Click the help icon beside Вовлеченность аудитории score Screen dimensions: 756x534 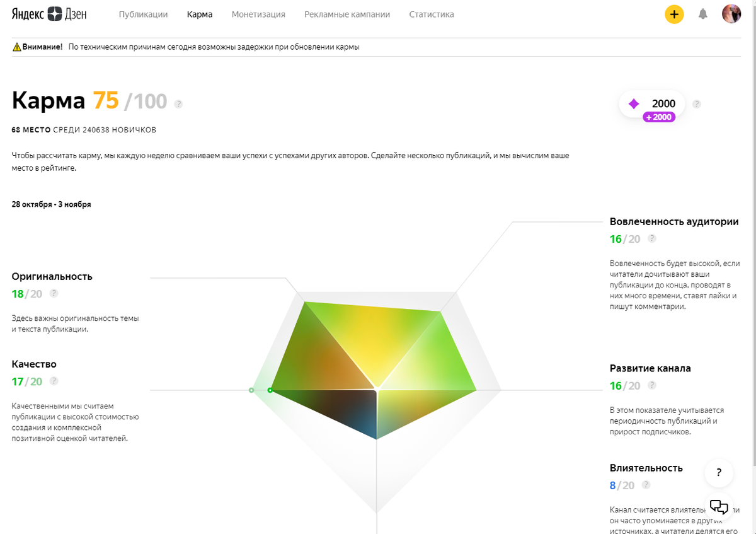[652, 238]
